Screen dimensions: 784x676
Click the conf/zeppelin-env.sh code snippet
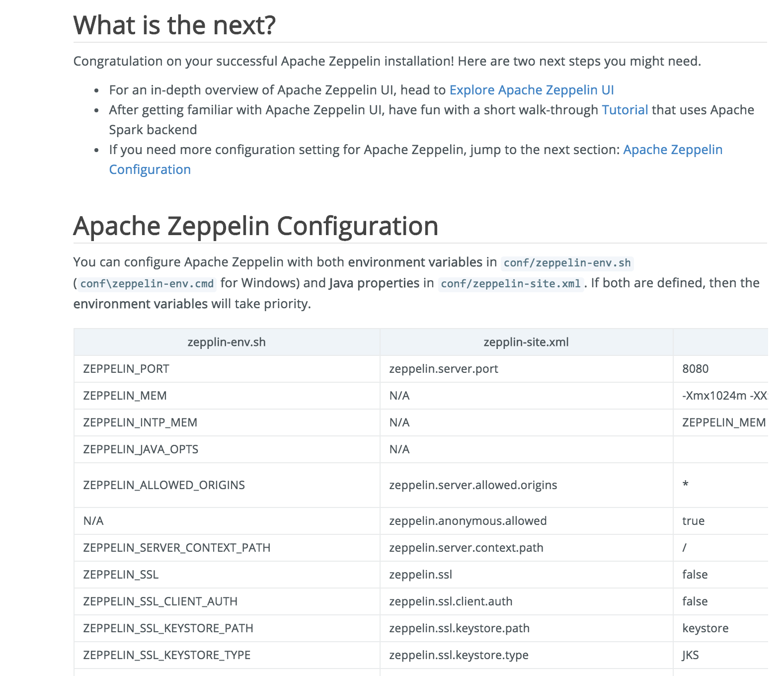point(567,263)
